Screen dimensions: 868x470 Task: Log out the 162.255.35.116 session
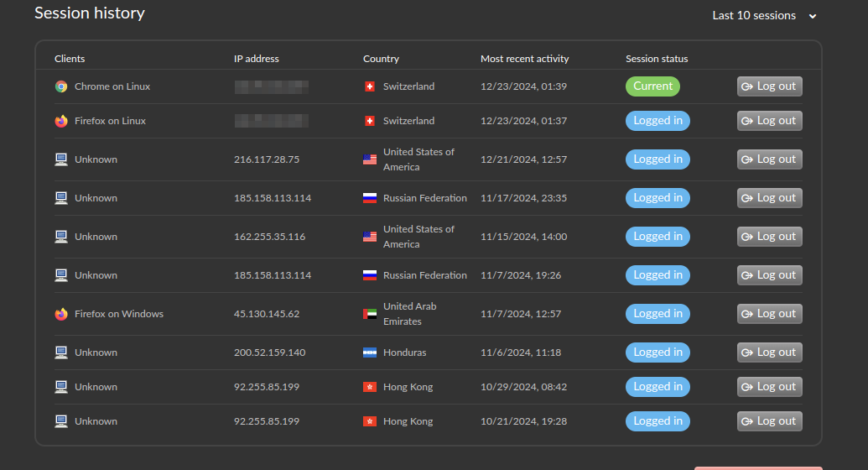pyautogui.click(x=770, y=237)
